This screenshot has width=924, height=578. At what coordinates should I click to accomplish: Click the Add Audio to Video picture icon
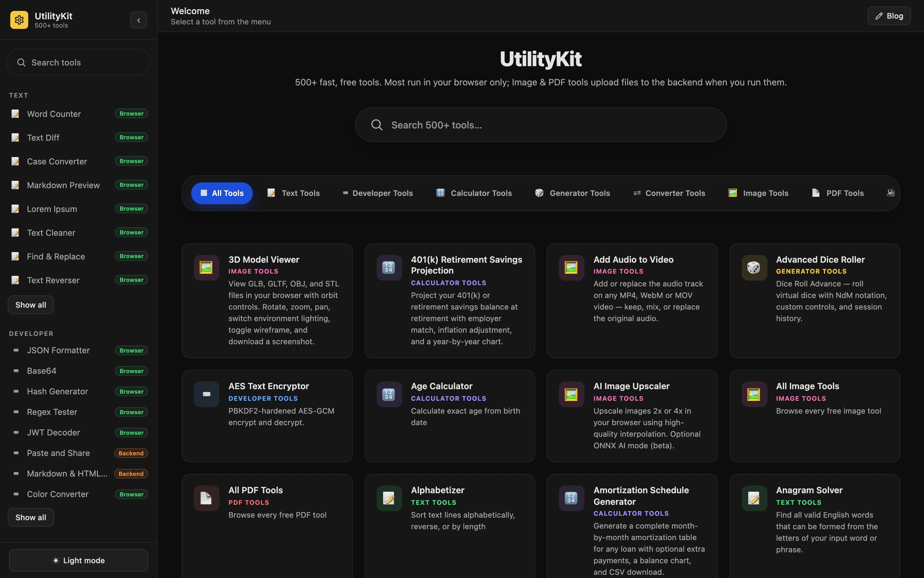point(571,267)
